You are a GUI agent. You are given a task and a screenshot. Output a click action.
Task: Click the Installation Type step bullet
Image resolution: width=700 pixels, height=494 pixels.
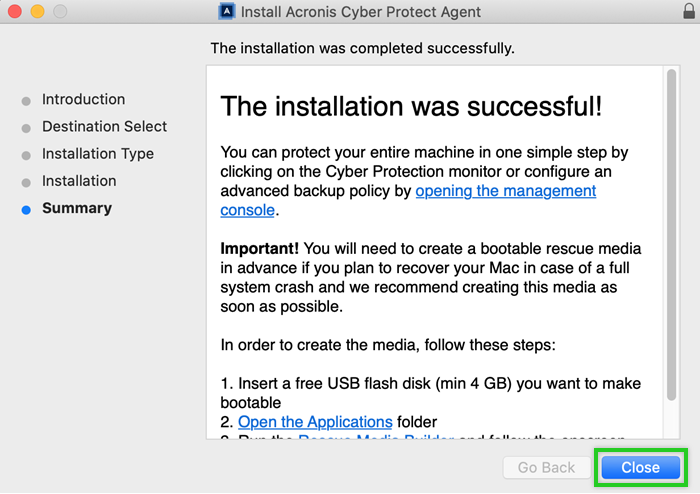[x=26, y=155]
